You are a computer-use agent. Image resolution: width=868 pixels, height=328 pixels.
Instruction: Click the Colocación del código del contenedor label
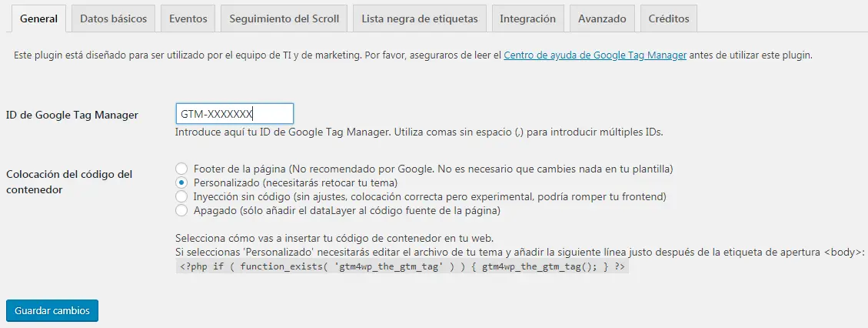coord(69,182)
